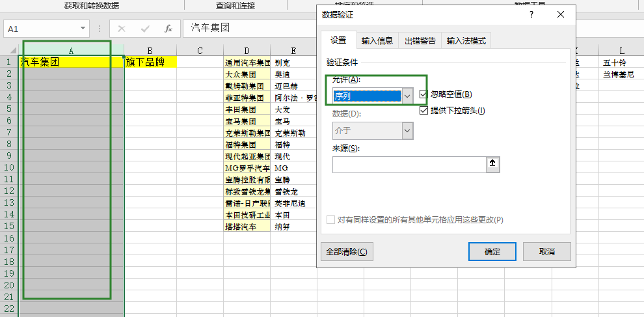Click cell 英菲尼迪
This screenshot has width=644, height=317.
click(x=293, y=203)
